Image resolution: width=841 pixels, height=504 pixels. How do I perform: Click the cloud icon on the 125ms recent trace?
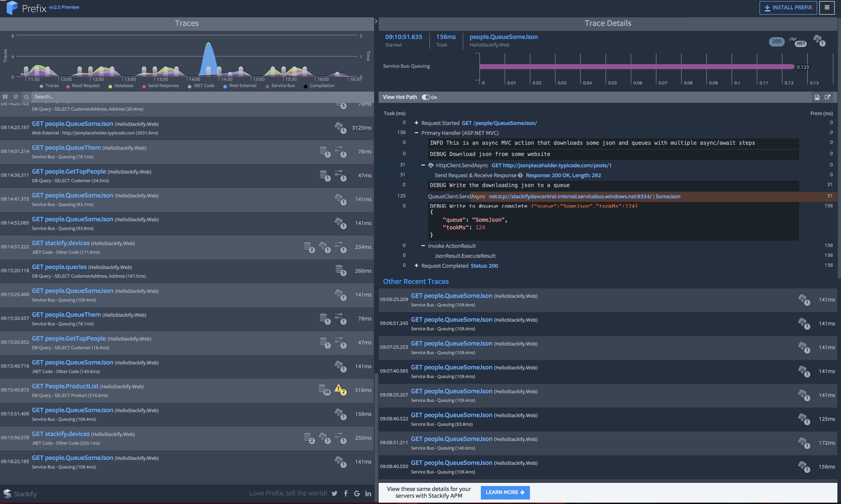click(804, 419)
